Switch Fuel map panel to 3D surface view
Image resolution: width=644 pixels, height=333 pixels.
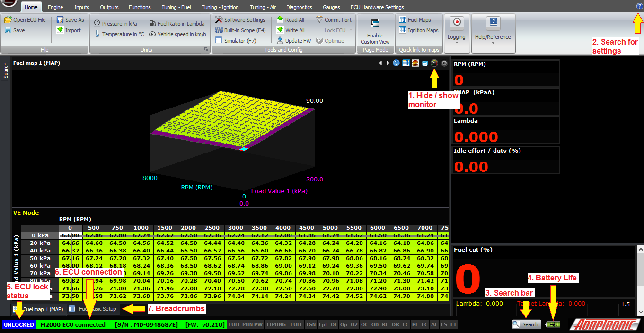(x=415, y=63)
